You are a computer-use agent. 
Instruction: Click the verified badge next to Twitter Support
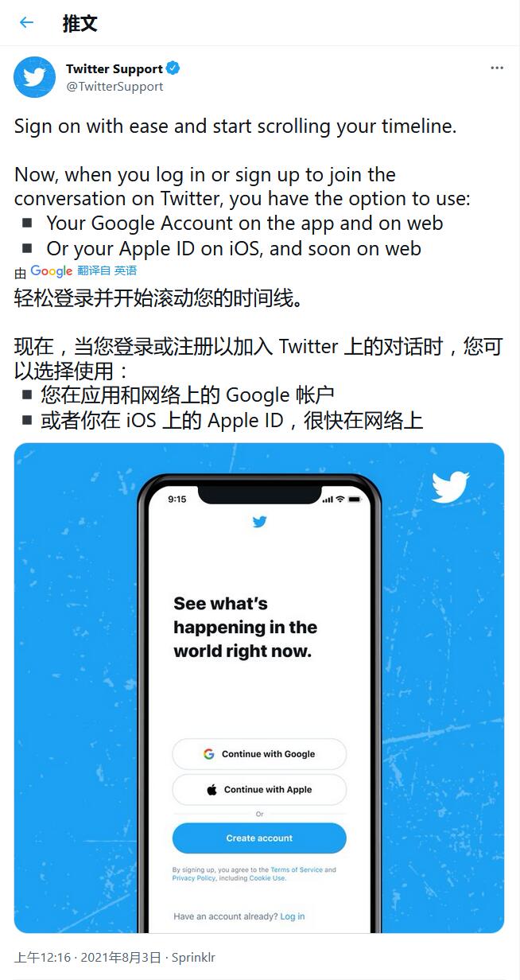[173, 68]
